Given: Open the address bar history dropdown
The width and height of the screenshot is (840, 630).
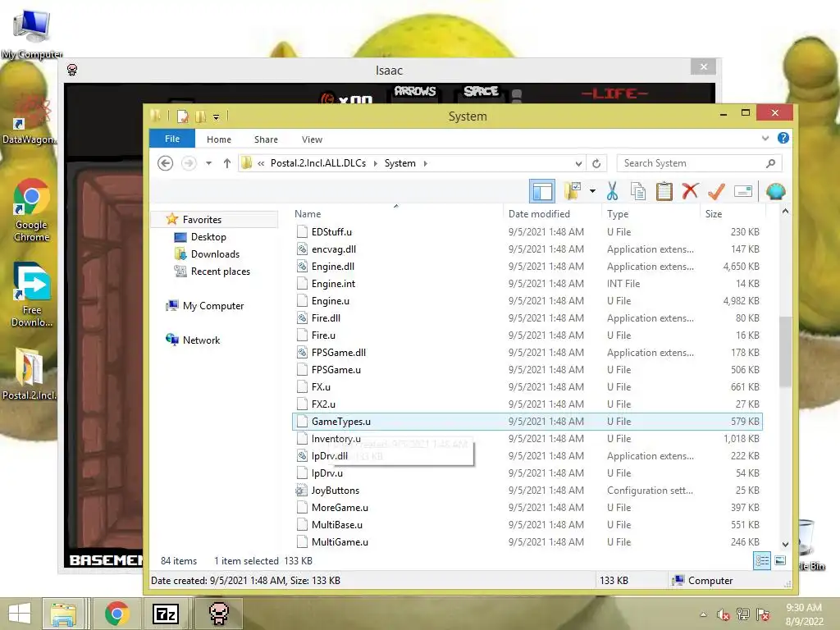Looking at the screenshot, I should click(578, 163).
